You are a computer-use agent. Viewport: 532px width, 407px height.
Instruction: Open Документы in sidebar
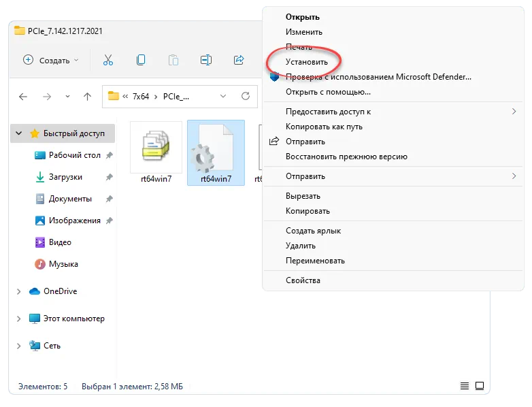70,199
